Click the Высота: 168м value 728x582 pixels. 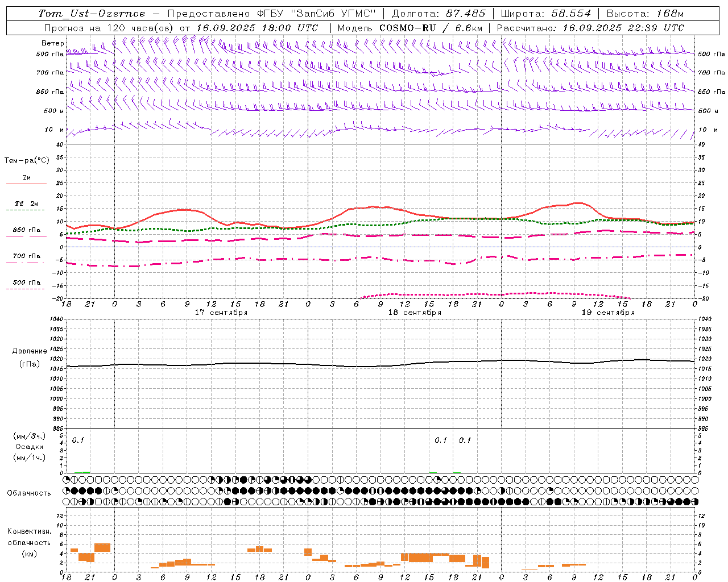pos(645,14)
